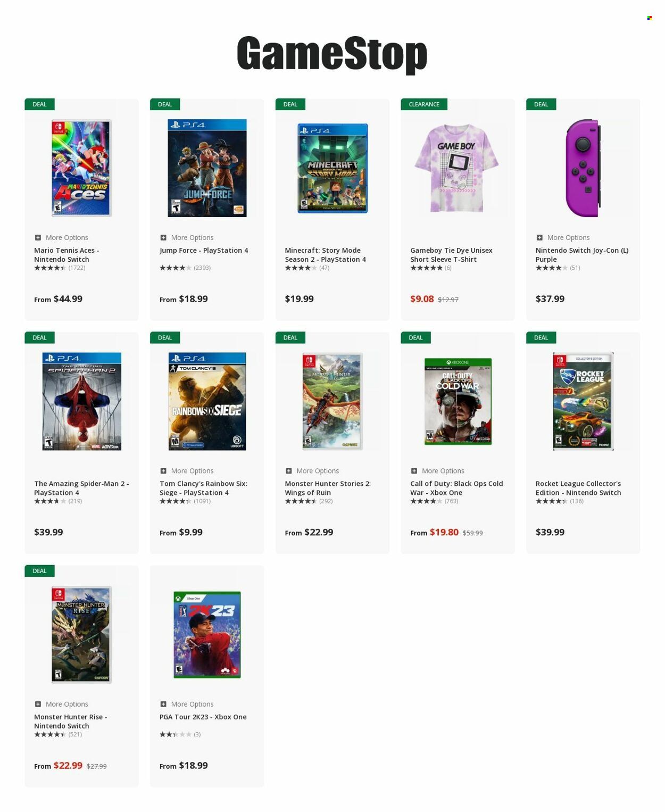Viewport: 665px width, 812px height.
Task: Click the CLEARANCE badge on the T-shirt
Action: point(424,104)
